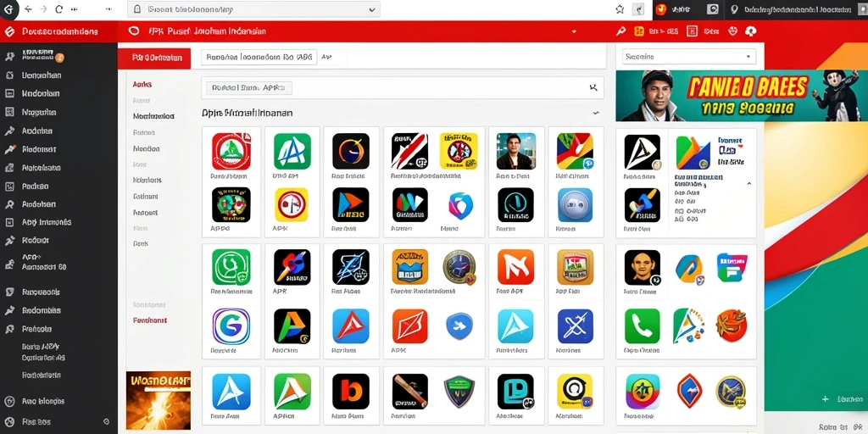Open the pink and blue shield-shaped app
This screenshot has height=434, width=868.
click(x=460, y=206)
